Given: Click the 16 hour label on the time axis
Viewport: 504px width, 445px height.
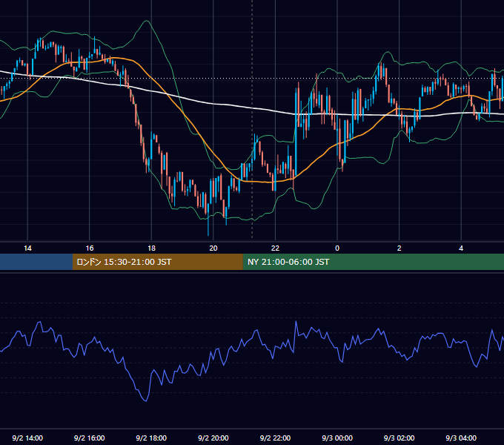Looking at the screenshot, I should [90, 248].
